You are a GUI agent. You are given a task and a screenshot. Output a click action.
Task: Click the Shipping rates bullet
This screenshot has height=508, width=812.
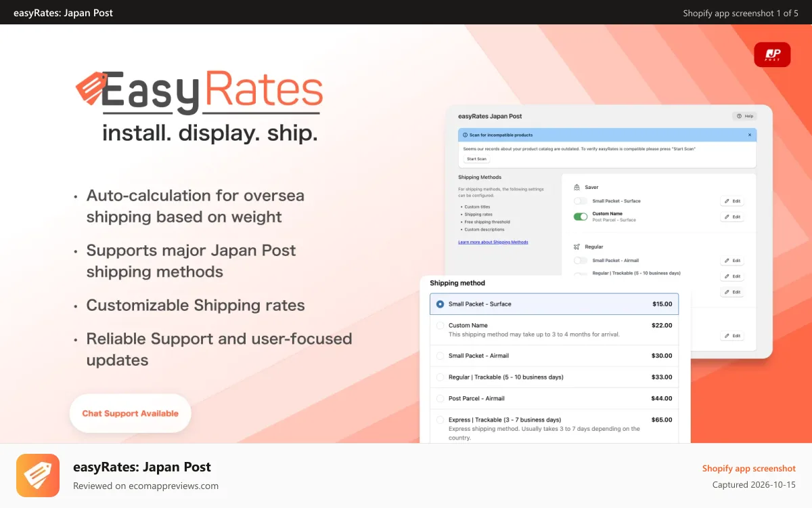coord(478,214)
